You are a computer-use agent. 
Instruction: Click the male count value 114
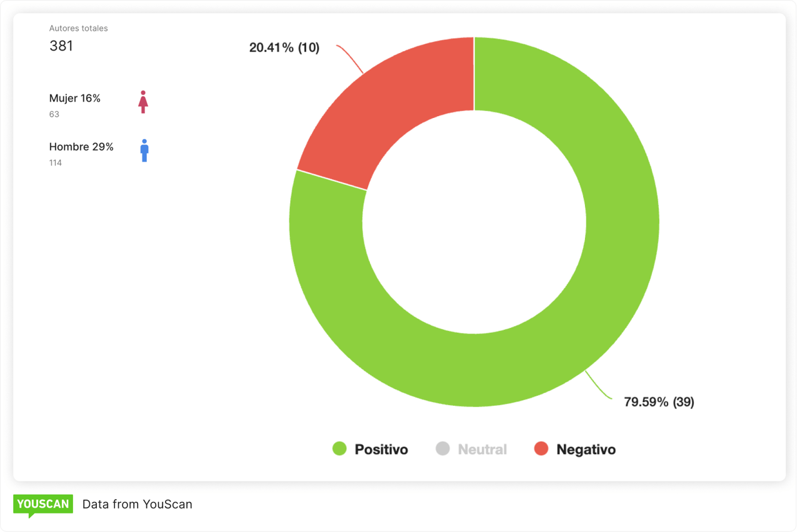[x=56, y=163]
